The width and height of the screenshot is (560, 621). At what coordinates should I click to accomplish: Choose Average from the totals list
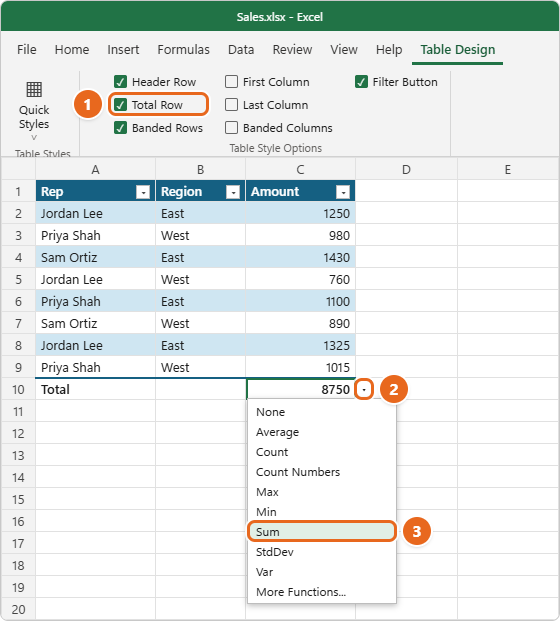click(x=322, y=432)
